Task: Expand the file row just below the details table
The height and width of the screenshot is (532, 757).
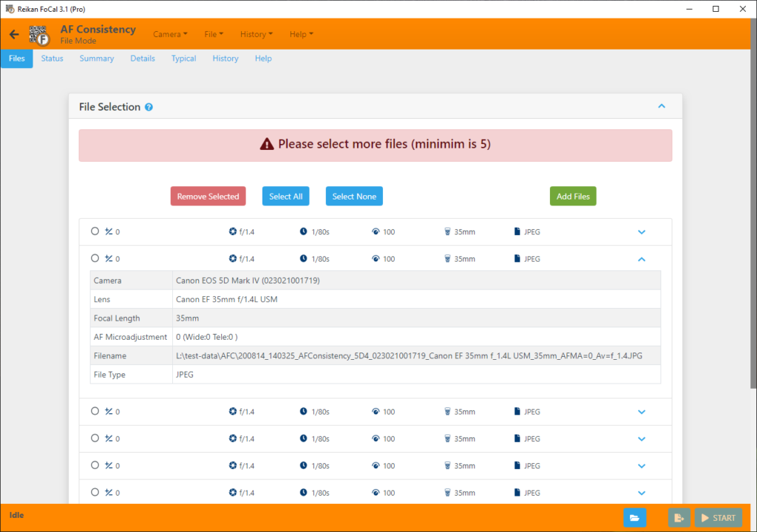Action: click(642, 412)
